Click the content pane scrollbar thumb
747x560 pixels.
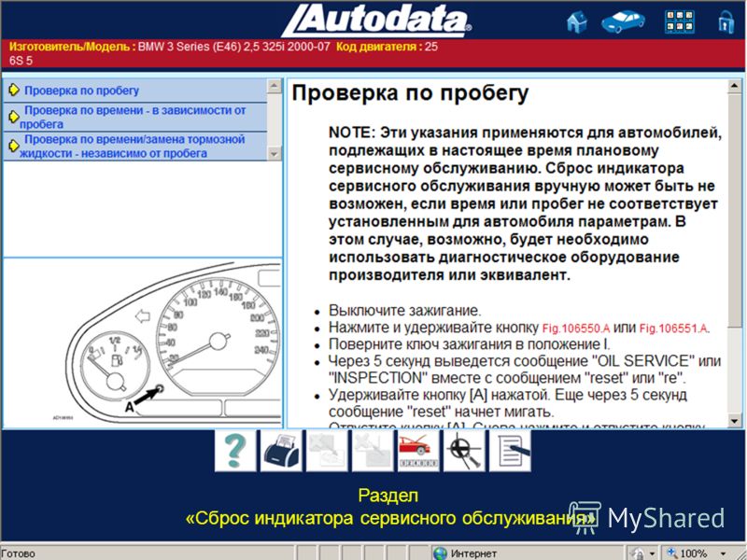coord(734,210)
